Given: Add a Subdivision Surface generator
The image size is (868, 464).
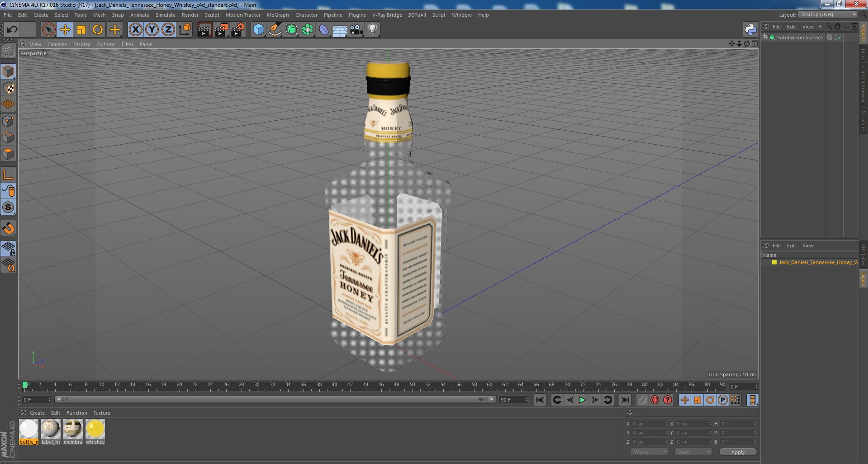Looking at the screenshot, I should (x=291, y=30).
